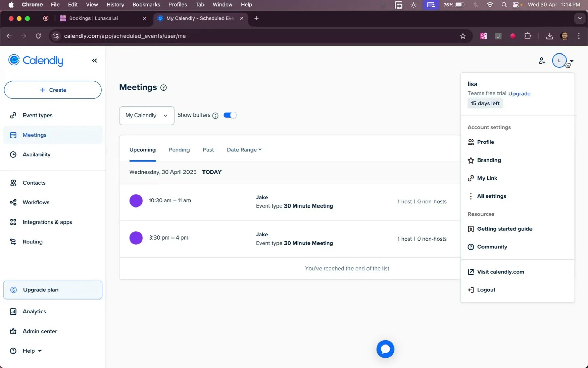Viewport: 588px width, 368px height.
Task: Open a new browser tab
Action: pos(256,18)
